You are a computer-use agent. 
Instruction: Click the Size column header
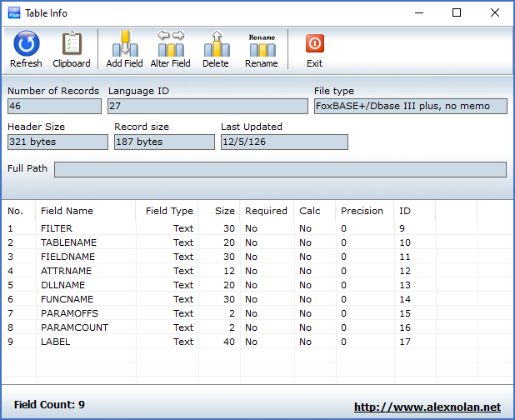[x=219, y=211]
